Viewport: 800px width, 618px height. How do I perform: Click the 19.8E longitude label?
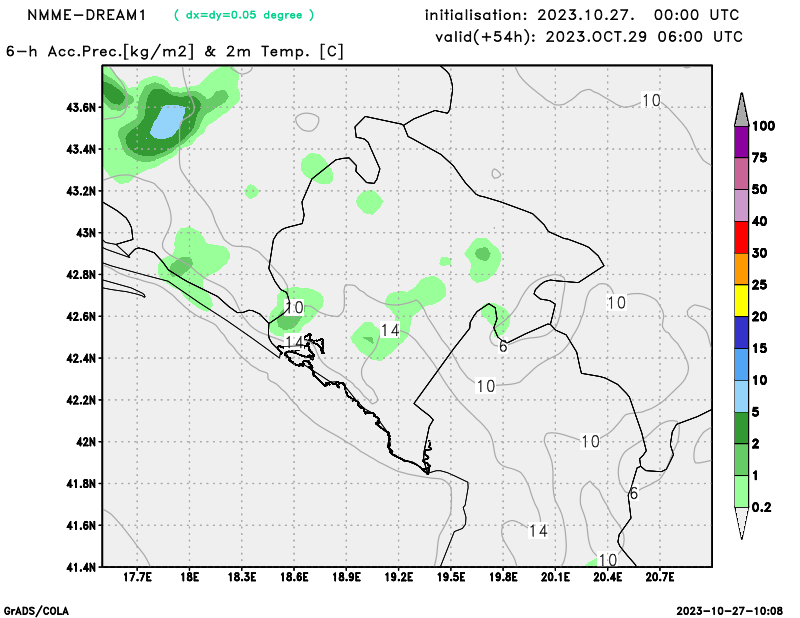point(504,577)
